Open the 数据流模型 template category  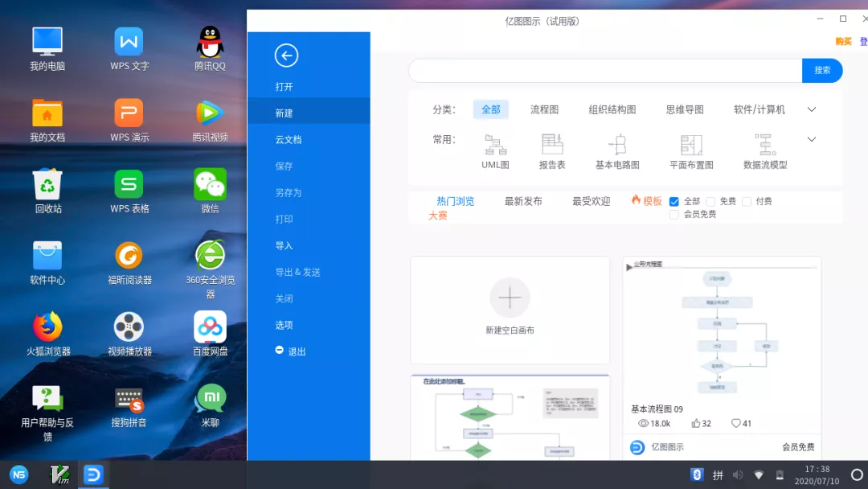765,152
